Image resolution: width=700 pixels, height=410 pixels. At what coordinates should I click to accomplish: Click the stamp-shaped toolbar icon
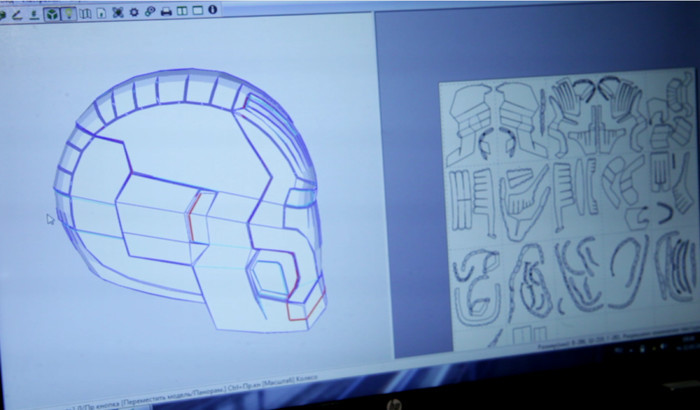[x=34, y=15]
